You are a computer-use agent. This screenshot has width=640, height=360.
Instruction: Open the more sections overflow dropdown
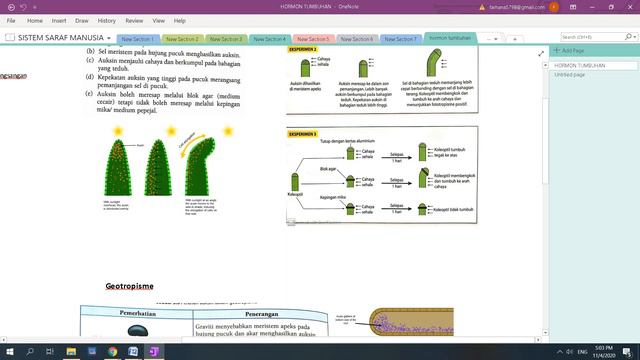click(x=492, y=39)
